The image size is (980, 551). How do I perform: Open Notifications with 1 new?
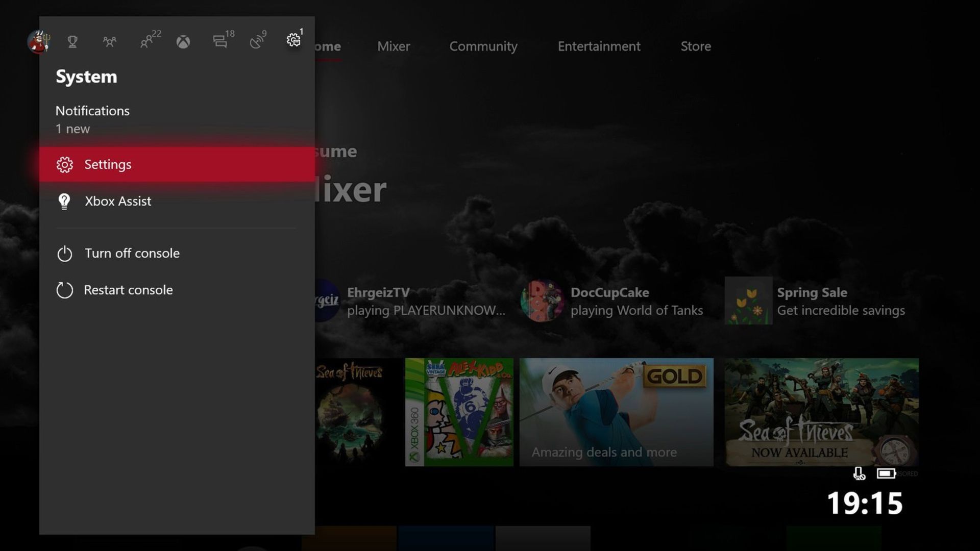pyautogui.click(x=177, y=119)
